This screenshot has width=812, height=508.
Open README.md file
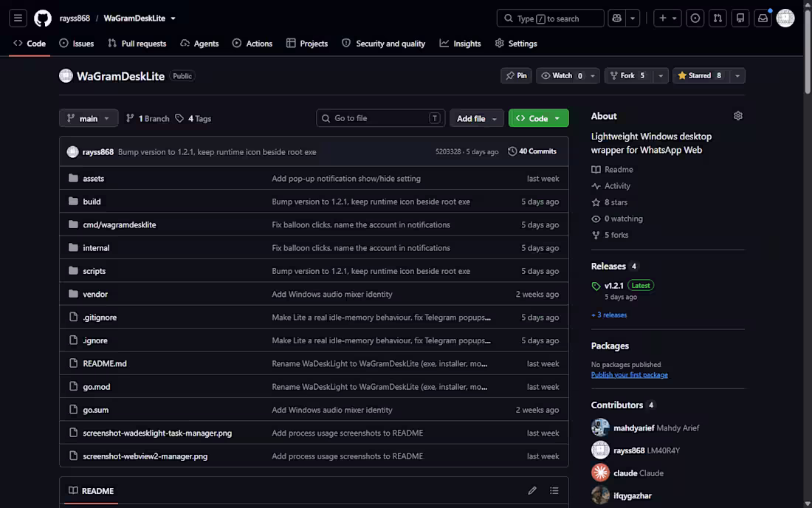point(105,363)
